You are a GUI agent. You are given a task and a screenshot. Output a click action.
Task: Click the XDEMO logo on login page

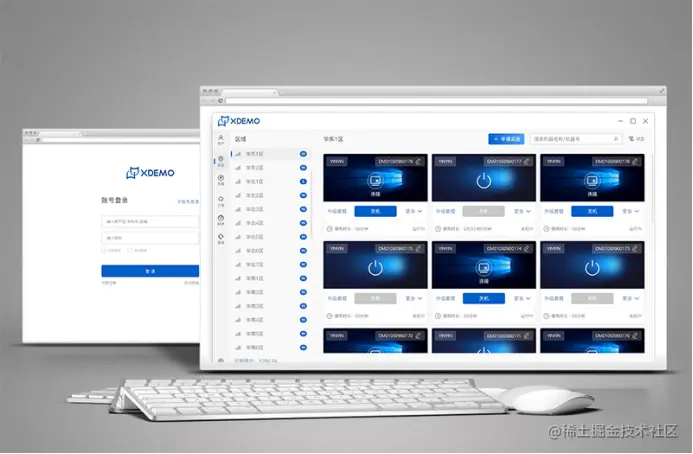click(x=150, y=172)
